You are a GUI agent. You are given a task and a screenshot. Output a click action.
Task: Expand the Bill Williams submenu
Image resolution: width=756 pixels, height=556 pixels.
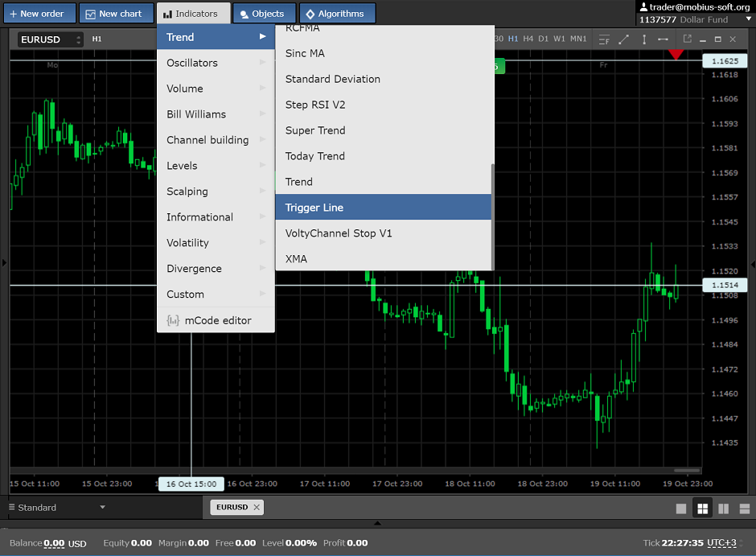pyautogui.click(x=216, y=114)
